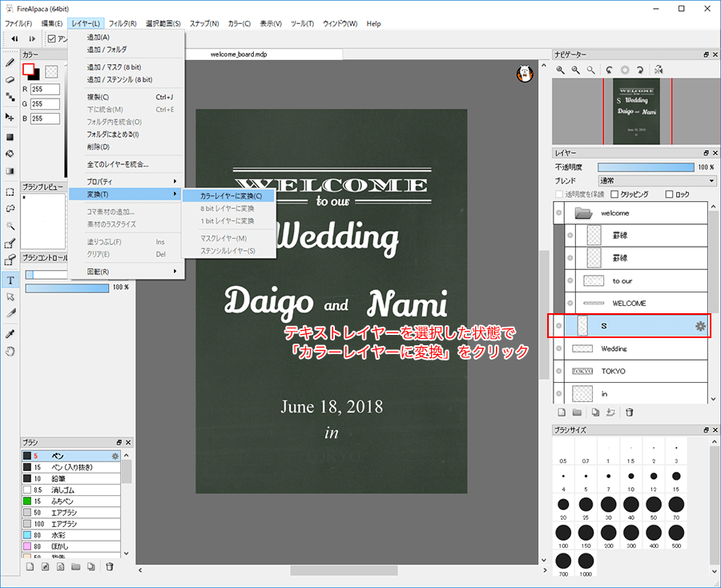721x588 pixels.
Task: Click the R color value field
Action: point(46,89)
